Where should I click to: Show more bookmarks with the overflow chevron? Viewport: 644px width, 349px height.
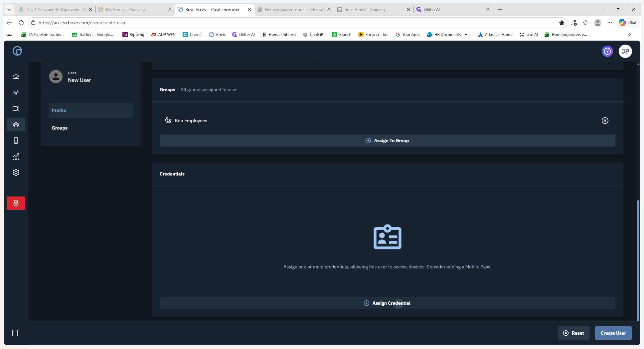629,35
